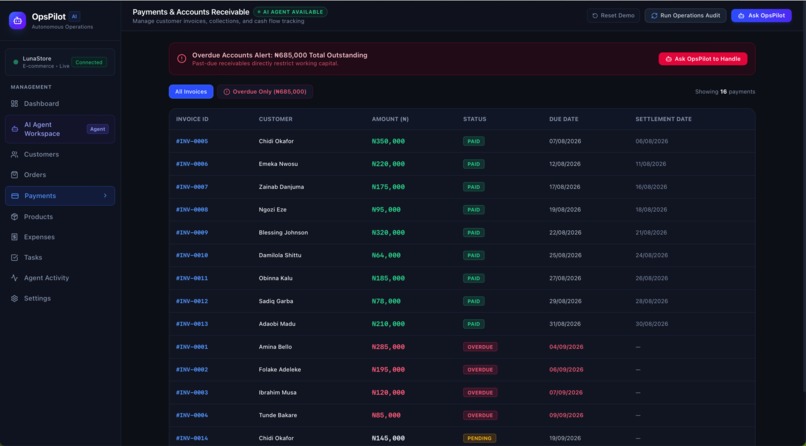The image size is (806, 446).
Task: Open invoice #INV-0007
Action: pos(192,187)
